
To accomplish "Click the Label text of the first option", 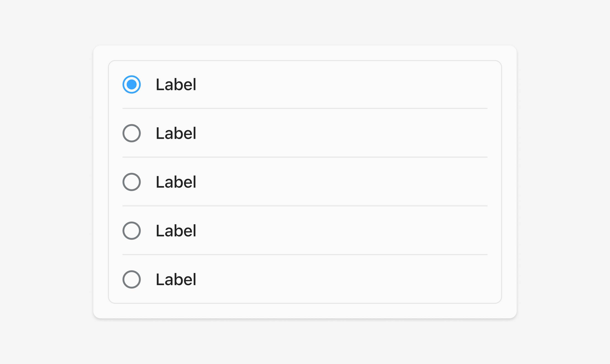I will coord(176,84).
